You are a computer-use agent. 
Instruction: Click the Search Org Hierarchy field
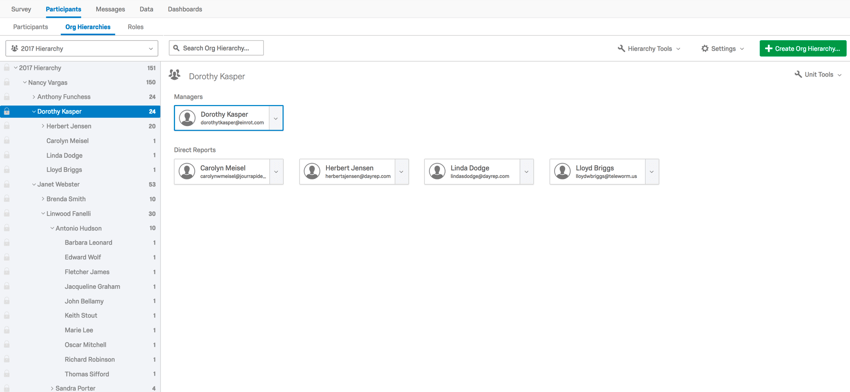[216, 48]
